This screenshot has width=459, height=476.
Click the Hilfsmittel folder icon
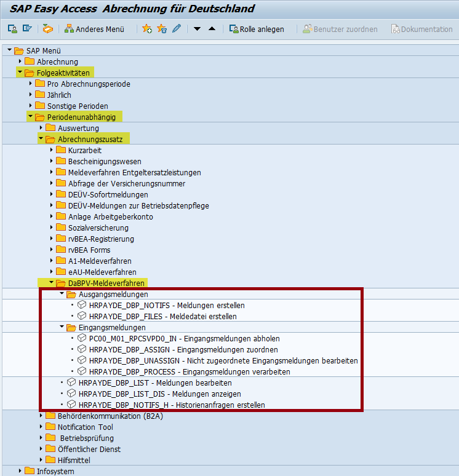(50, 459)
